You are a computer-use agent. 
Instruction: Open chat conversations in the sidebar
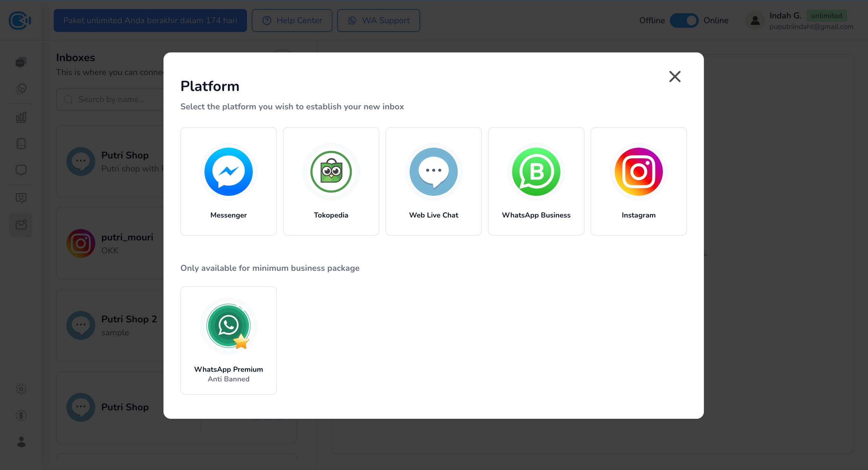pos(21,63)
